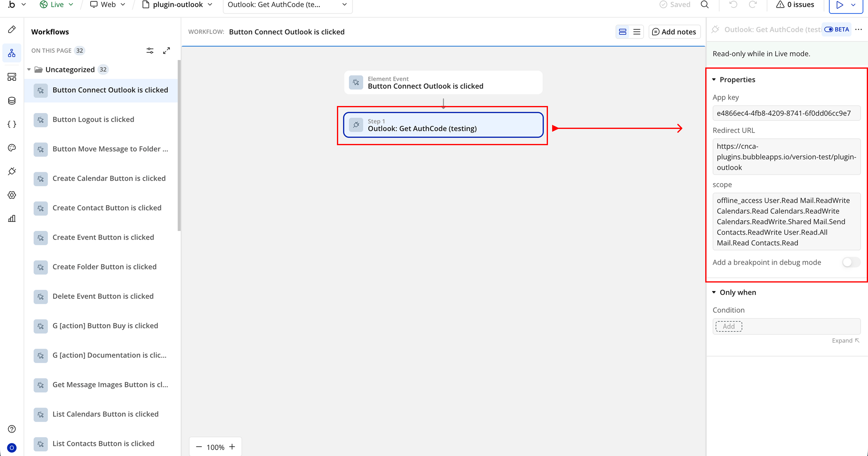This screenshot has width=868, height=456.
Task: Collapse the Properties section
Action: [714, 80]
